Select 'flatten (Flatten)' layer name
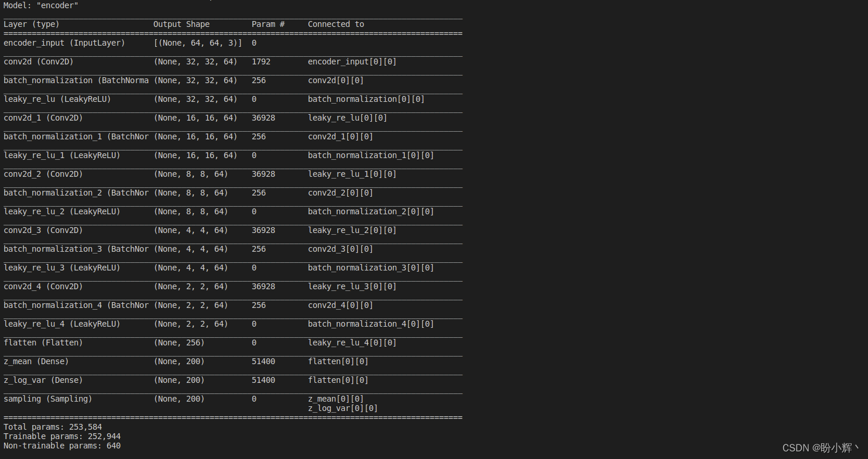868x459 pixels. pos(43,342)
